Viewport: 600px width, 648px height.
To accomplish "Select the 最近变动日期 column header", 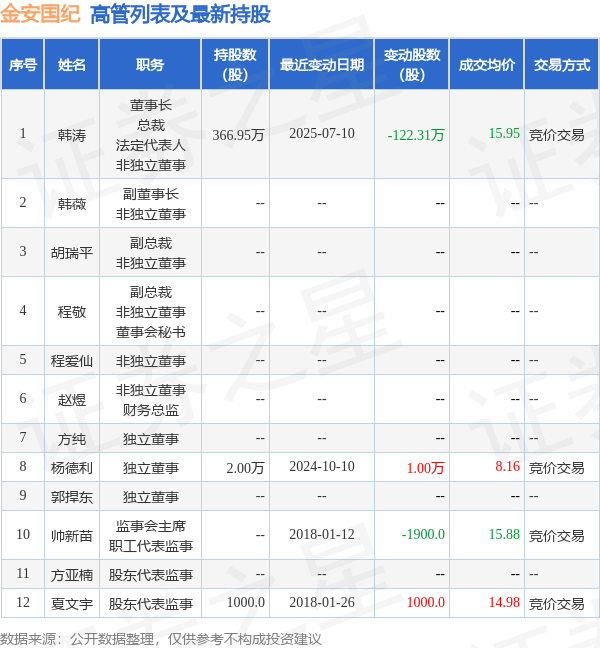I will click(x=321, y=64).
